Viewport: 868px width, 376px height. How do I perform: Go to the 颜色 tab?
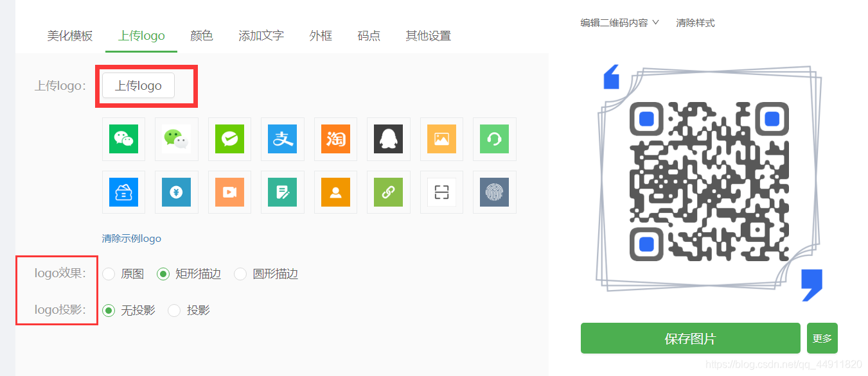pos(202,36)
